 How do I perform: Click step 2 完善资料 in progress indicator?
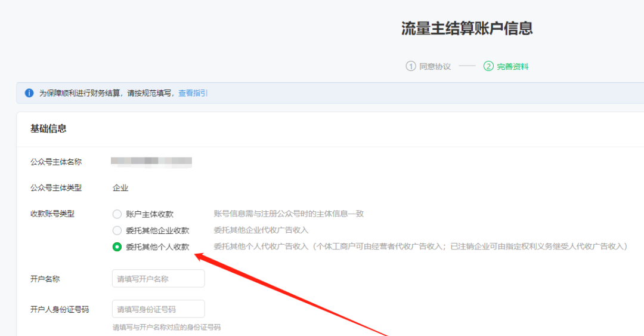pos(506,66)
